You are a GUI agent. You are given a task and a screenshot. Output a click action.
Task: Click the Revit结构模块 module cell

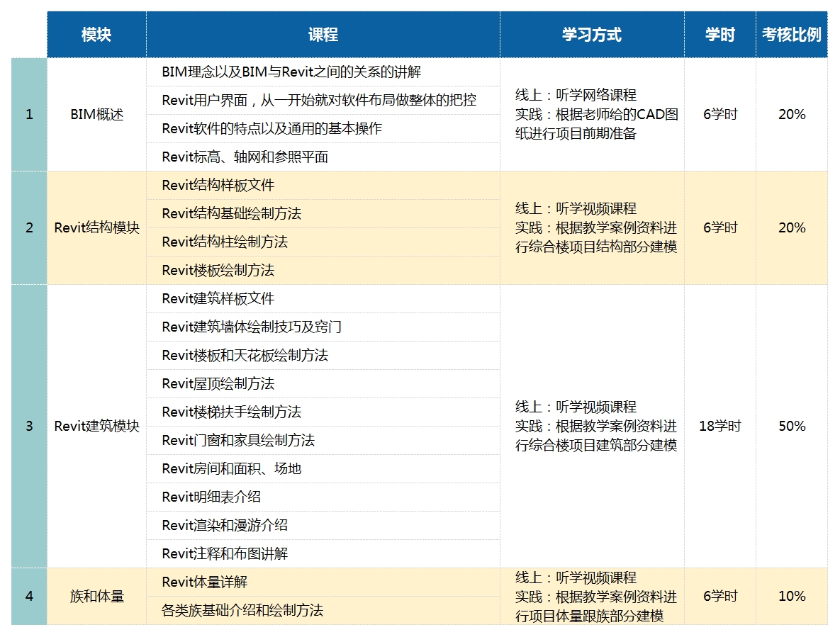tap(96, 227)
